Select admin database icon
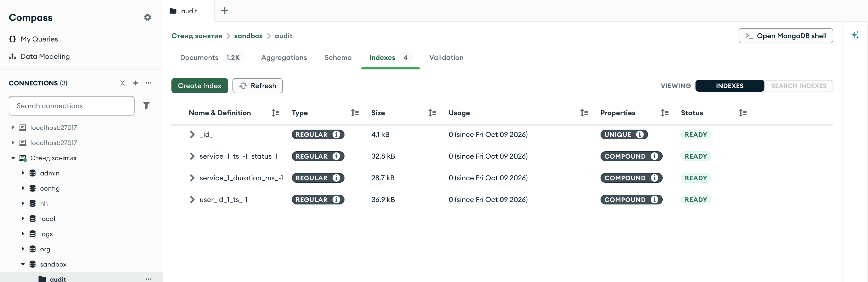Viewport: 868px width, 282px height. [x=32, y=173]
